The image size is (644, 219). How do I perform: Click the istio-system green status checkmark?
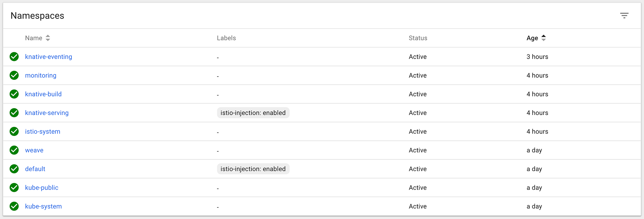click(x=14, y=131)
